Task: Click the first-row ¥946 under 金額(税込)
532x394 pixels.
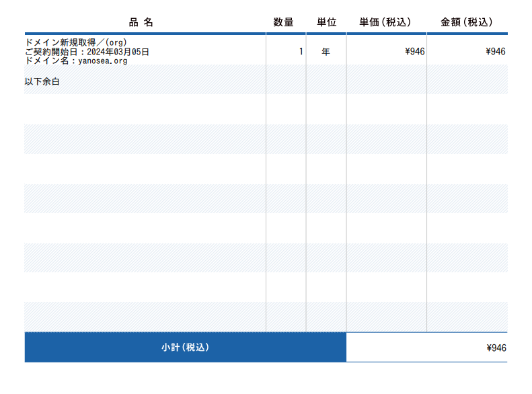Action: pos(496,52)
